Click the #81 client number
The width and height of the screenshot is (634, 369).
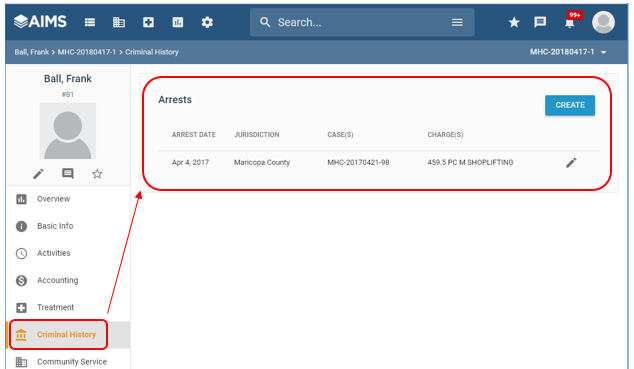[68, 94]
